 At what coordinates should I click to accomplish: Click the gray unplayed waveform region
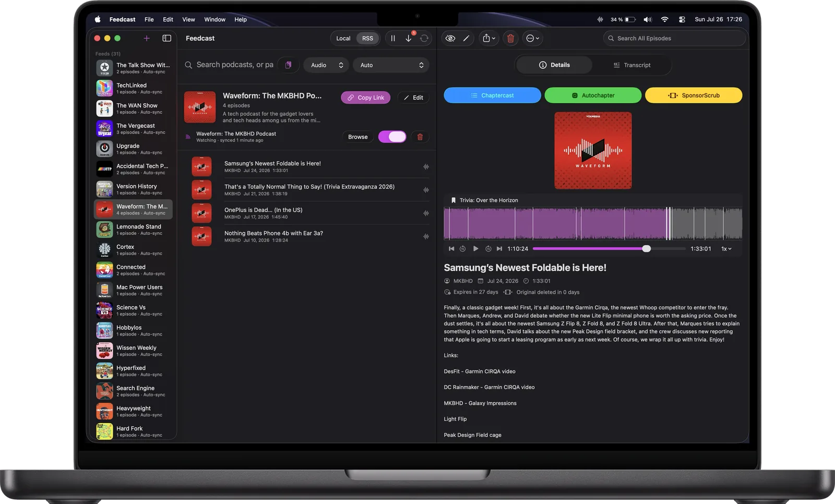point(707,223)
